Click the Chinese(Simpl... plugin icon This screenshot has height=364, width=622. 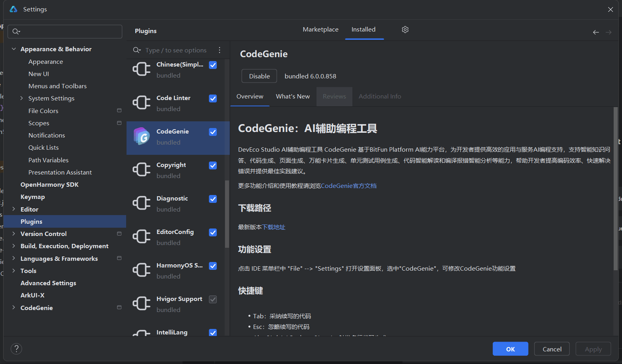point(142,69)
